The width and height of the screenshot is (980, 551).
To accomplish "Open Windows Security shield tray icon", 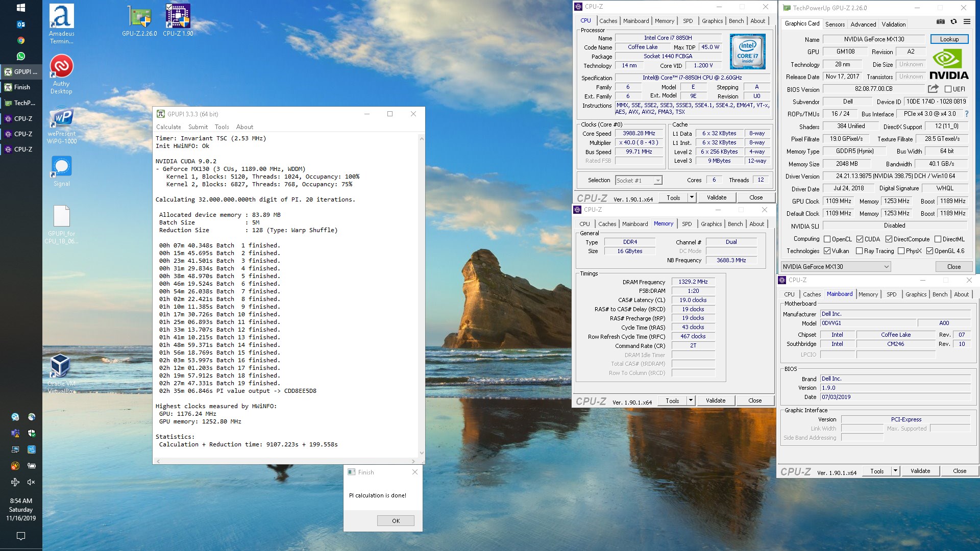I will [31, 433].
